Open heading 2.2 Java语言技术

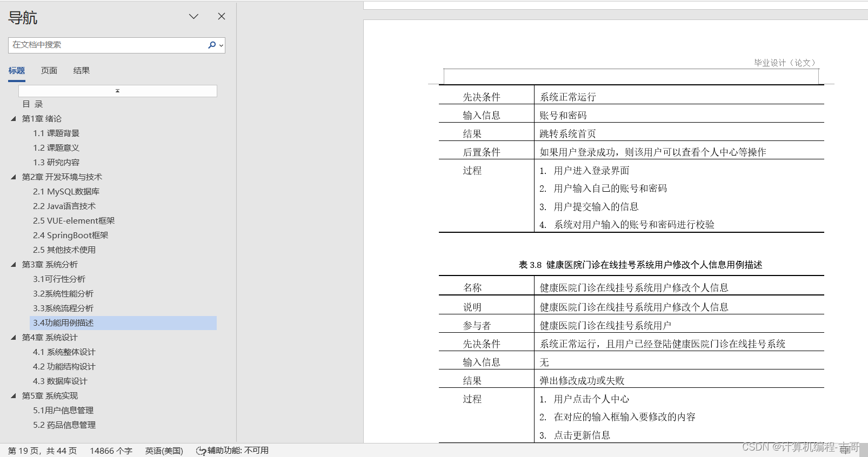tap(64, 206)
